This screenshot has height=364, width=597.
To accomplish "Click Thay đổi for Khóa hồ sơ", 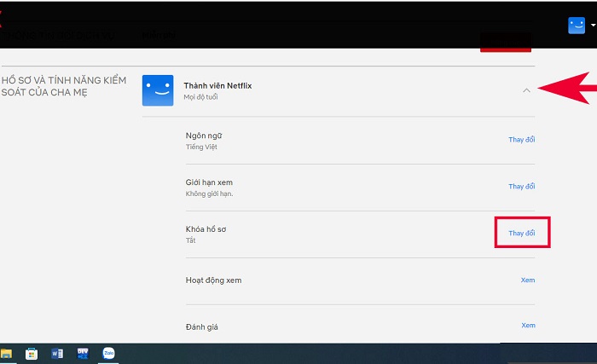I will click(521, 233).
